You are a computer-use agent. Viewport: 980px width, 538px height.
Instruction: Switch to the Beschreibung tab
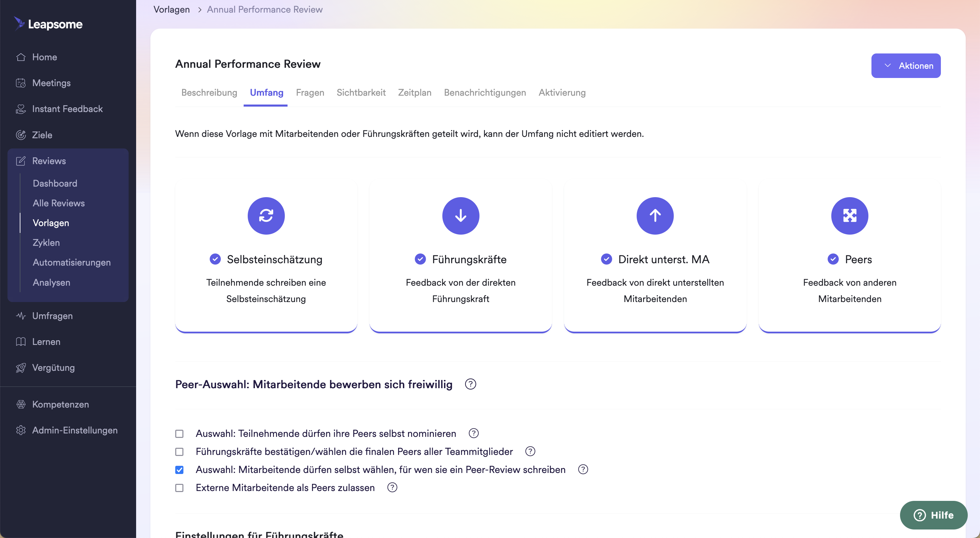[x=209, y=93]
